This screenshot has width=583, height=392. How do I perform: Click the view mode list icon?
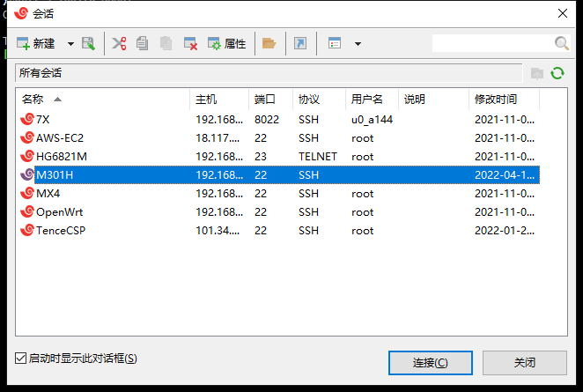click(335, 43)
